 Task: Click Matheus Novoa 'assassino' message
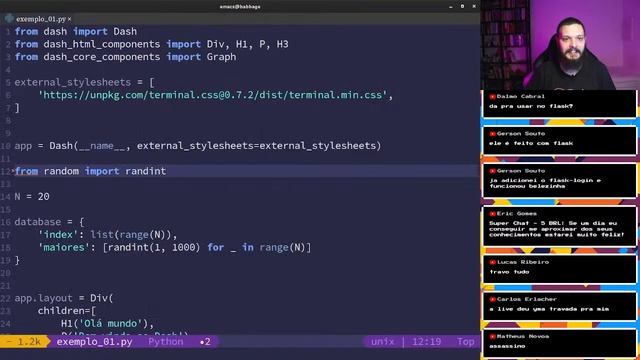[560, 343]
